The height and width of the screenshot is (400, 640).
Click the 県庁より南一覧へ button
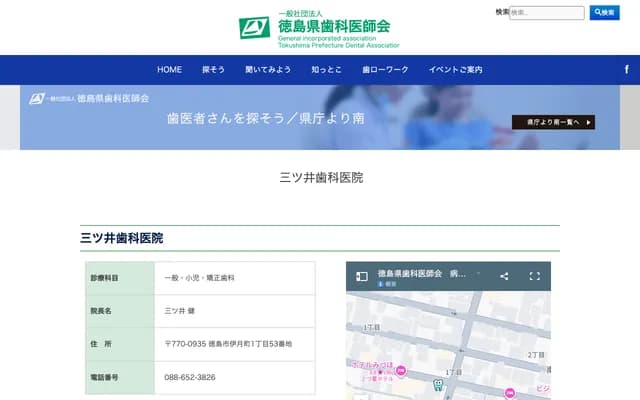553,122
